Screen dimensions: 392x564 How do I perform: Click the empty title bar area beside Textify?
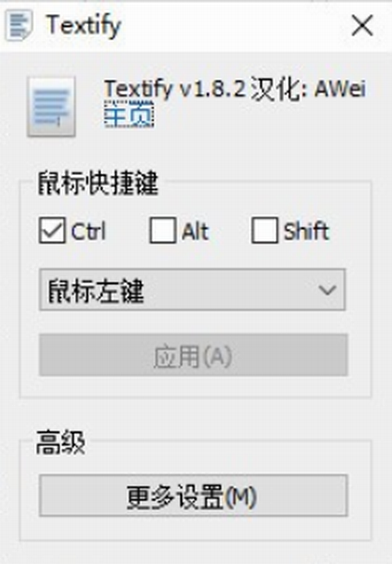(234, 26)
